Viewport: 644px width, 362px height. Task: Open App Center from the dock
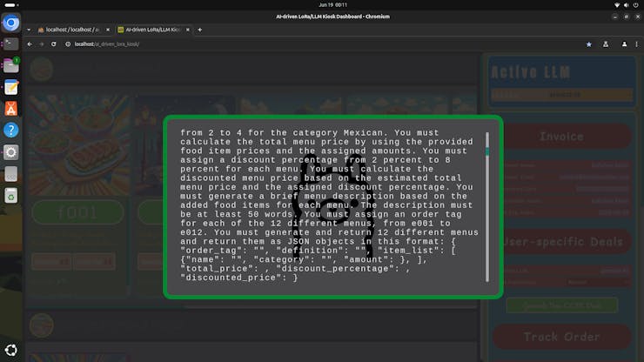(11, 109)
